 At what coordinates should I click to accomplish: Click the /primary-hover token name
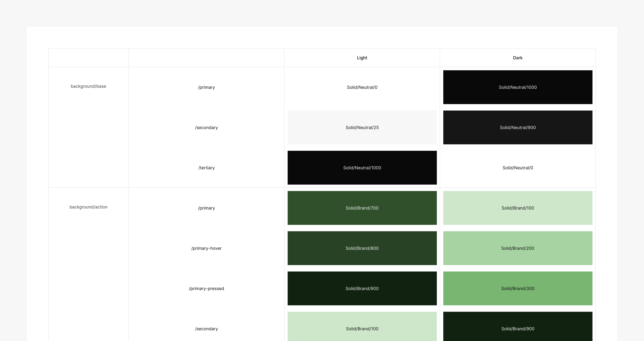pyautogui.click(x=206, y=248)
